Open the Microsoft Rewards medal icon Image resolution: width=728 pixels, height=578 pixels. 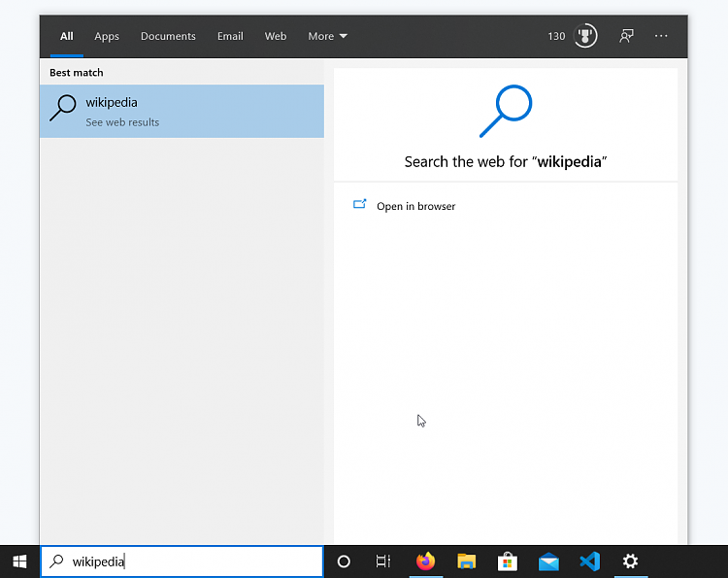585,36
